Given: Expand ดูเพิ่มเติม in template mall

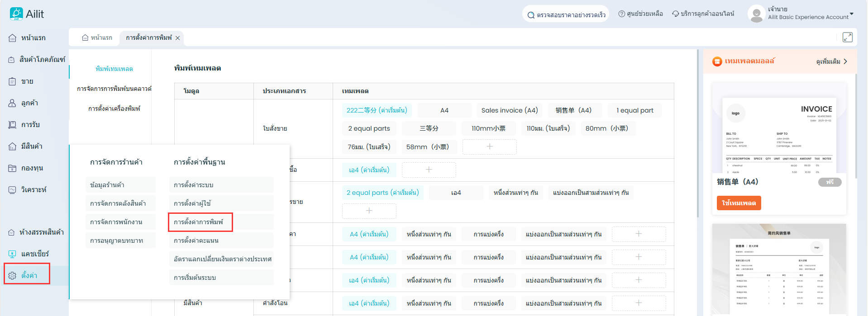Looking at the screenshot, I should 832,61.
